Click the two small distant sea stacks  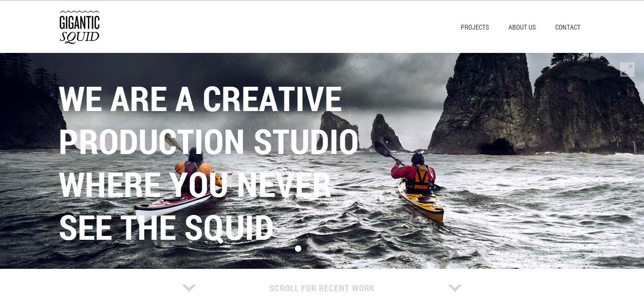click(362, 132)
